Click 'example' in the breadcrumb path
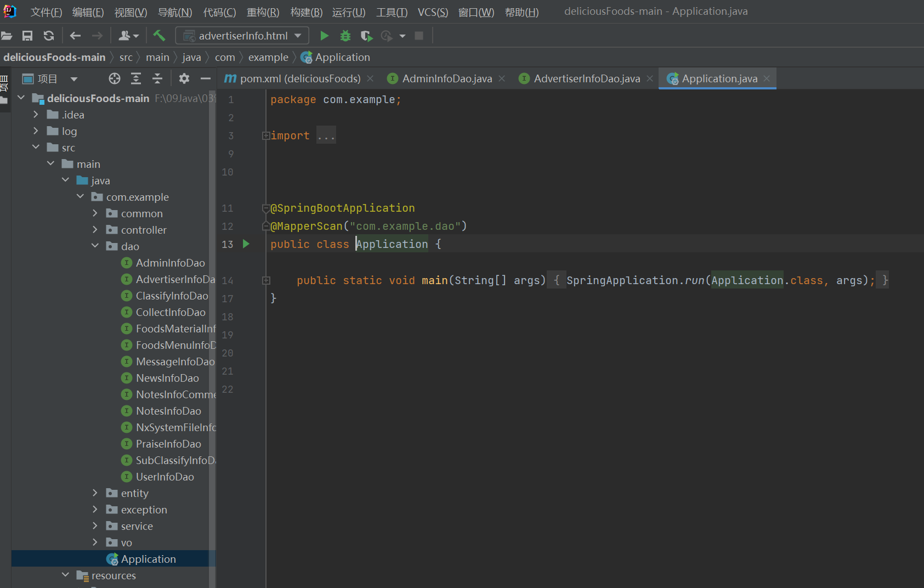Screen dimensions: 924x588 [268, 57]
